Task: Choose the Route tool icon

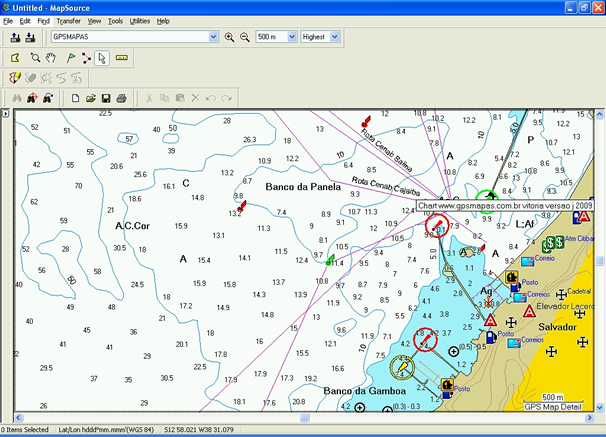Action: pos(86,58)
